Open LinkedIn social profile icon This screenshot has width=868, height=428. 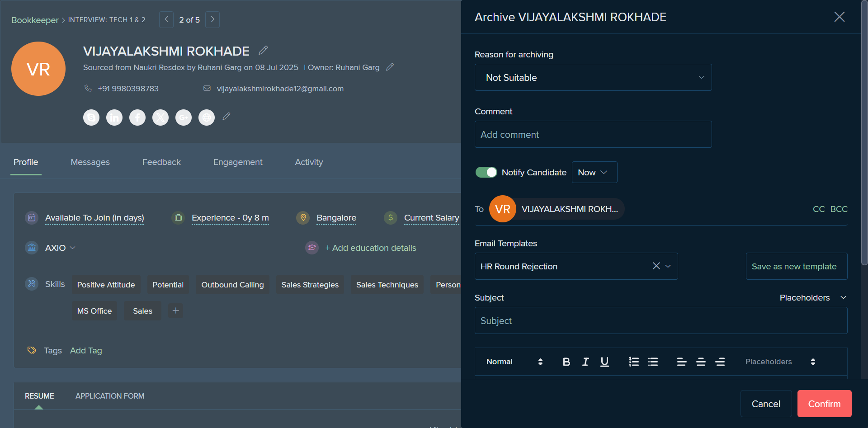[114, 118]
